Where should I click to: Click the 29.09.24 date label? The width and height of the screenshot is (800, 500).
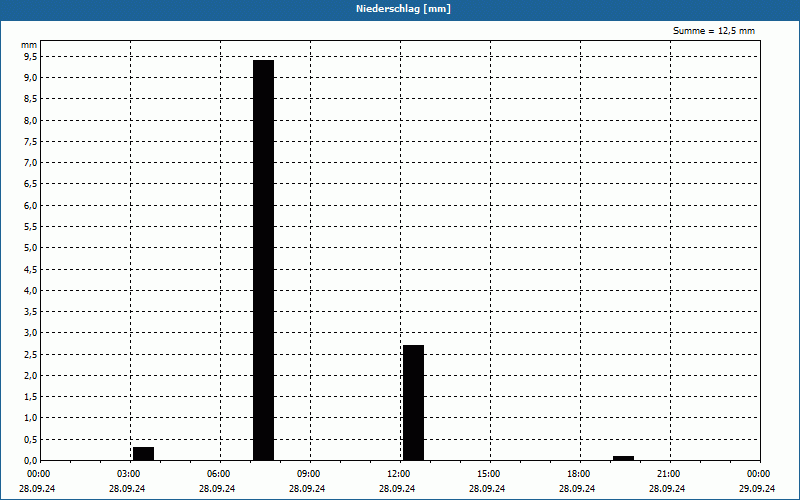pyautogui.click(x=757, y=488)
